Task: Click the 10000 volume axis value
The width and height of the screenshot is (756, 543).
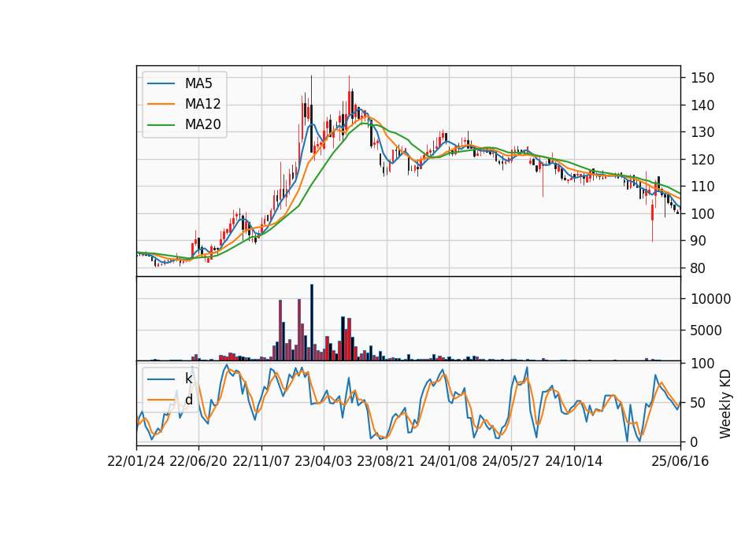Action: coord(710,299)
